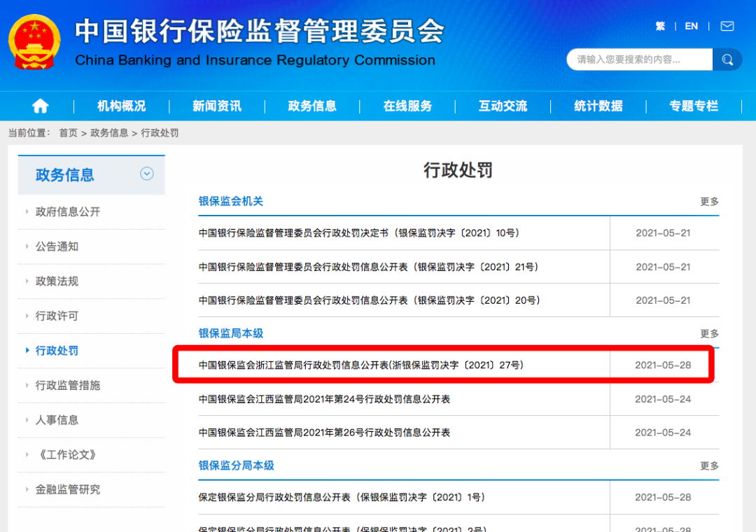Click 更多 beside 银保监分局本级
This screenshot has height=532, width=756.
pyautogui.click(x=709, y=465)
